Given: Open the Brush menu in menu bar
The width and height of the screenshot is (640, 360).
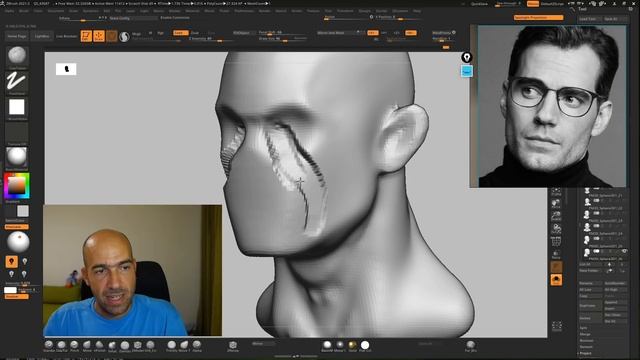Looking at the screenshot, I should click(24, 11).
